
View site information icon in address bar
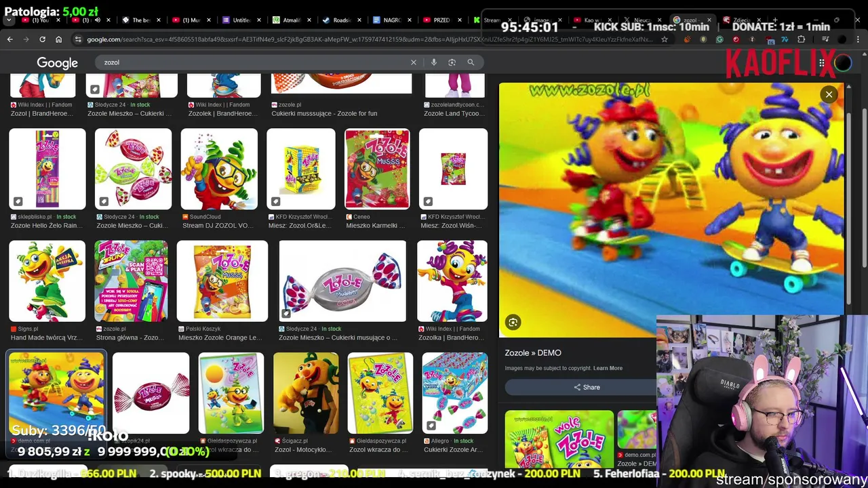(x=78, y=39)
